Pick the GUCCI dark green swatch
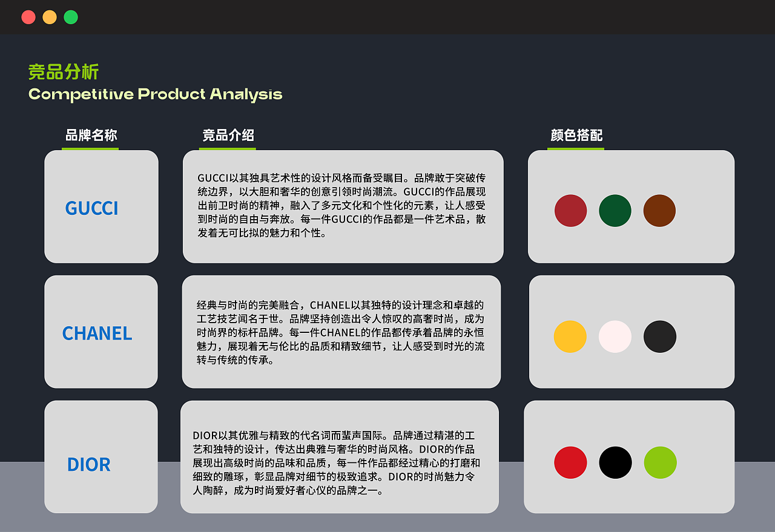The image size is (775, 532). point(615,211)
